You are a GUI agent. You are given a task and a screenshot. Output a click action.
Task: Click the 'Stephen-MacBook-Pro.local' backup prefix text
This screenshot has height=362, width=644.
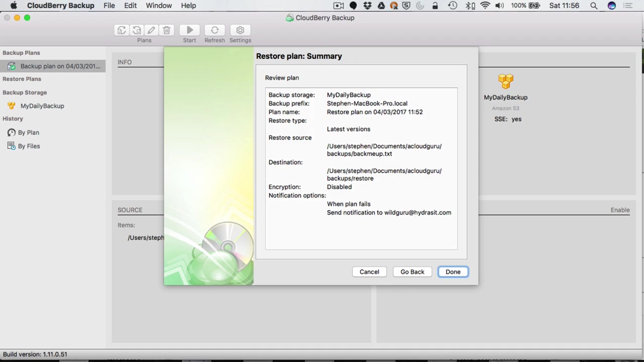[367, 103]
